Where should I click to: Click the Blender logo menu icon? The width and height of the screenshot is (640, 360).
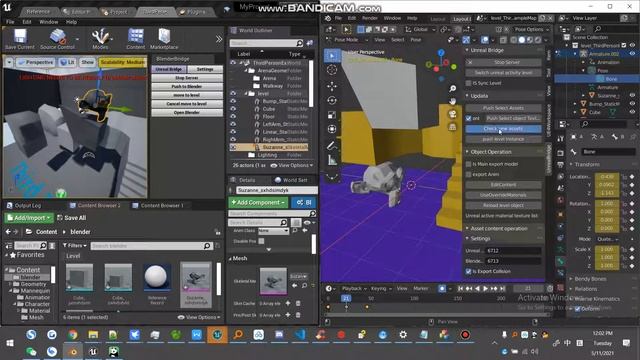[x=328, y=18]
